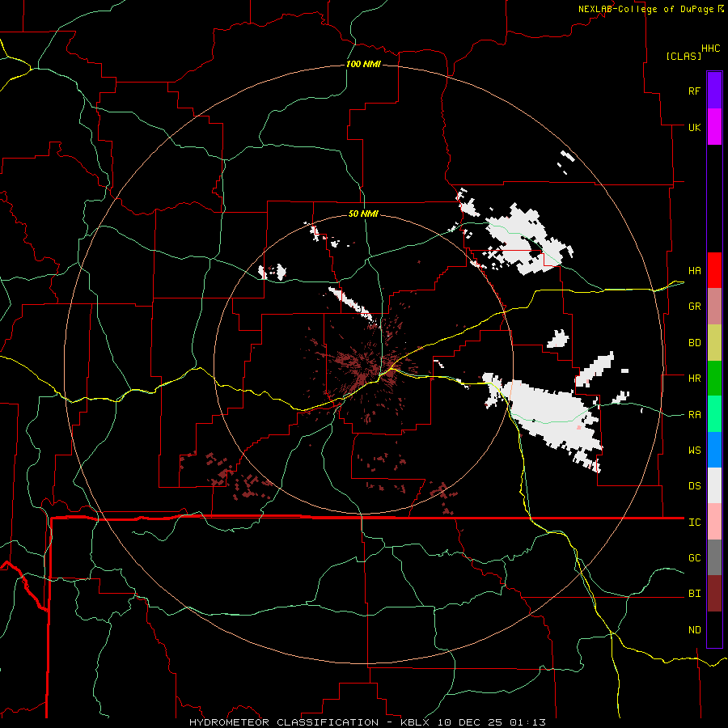Screen dimensions: 728x728
Task: Click the BI brown legend swatch
Action: pyautogui.click(x=714, y=594)
